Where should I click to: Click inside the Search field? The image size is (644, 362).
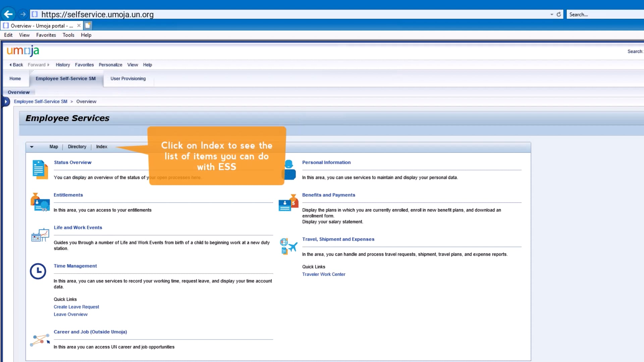(604, 14)
